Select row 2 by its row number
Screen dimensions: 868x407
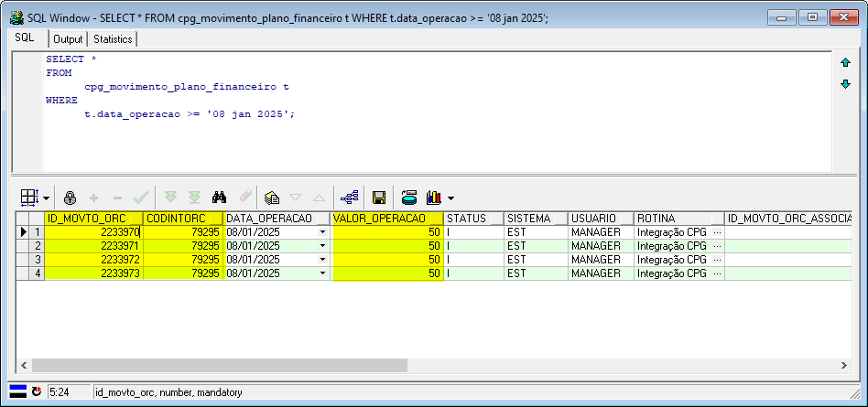pyautogui.click(x=38, y=246)
